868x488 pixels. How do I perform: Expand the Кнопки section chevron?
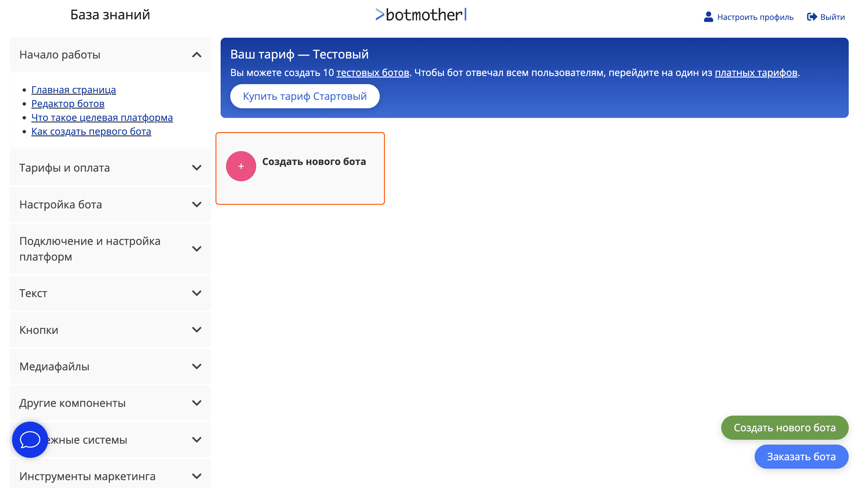click(x=197, y=329)
